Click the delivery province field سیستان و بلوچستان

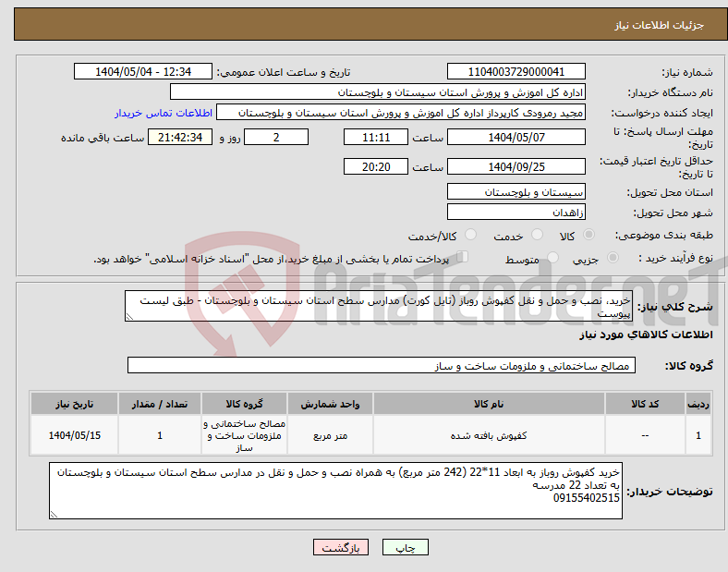point(516,192)
